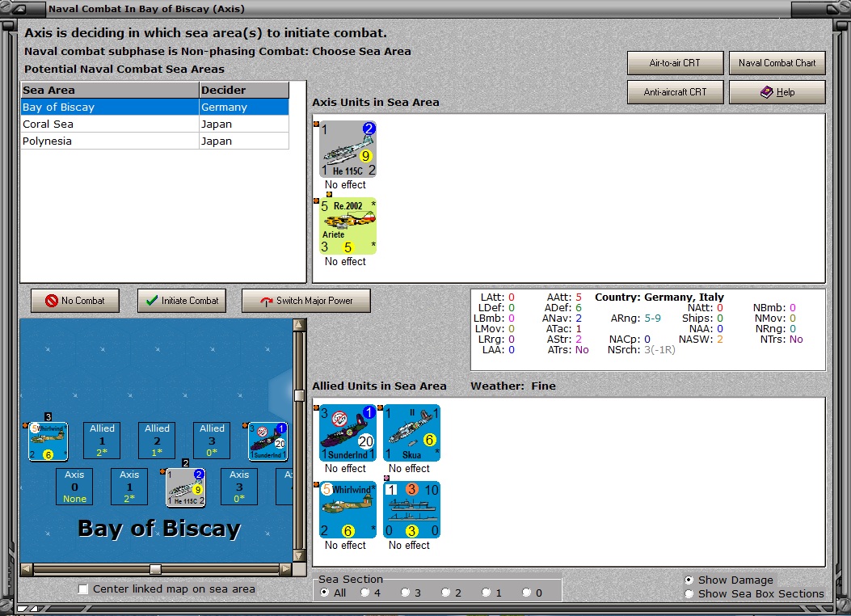Select the Skua aircraft unit
Screen dimensions: 851x616
[411, 432]
